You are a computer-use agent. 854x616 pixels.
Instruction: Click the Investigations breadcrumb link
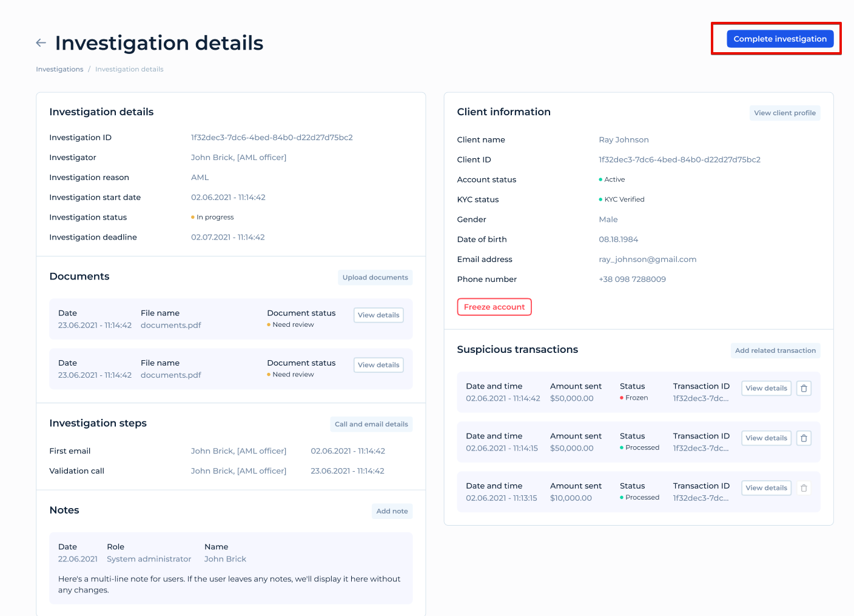tap(59, 69)
